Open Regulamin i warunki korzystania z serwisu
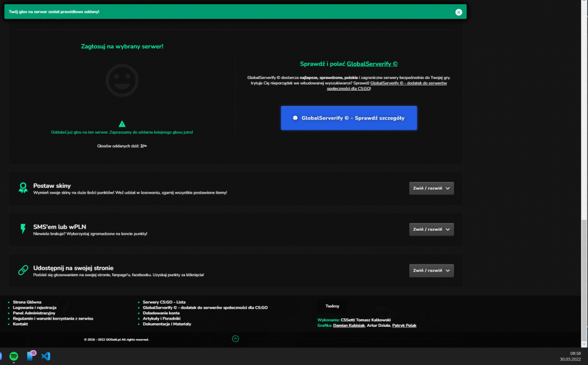This screenshot has height=365, width=588. click(53, 318)
